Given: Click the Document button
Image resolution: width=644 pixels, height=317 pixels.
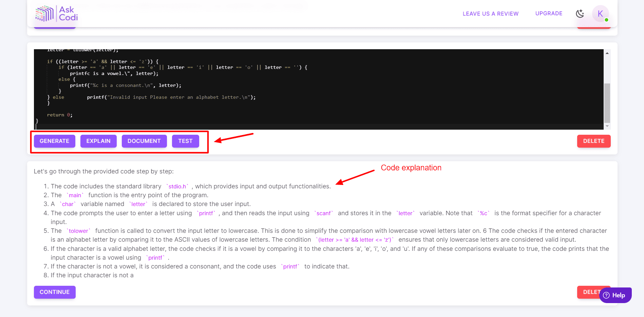Looking at the screenshot, I should point(144,141).
